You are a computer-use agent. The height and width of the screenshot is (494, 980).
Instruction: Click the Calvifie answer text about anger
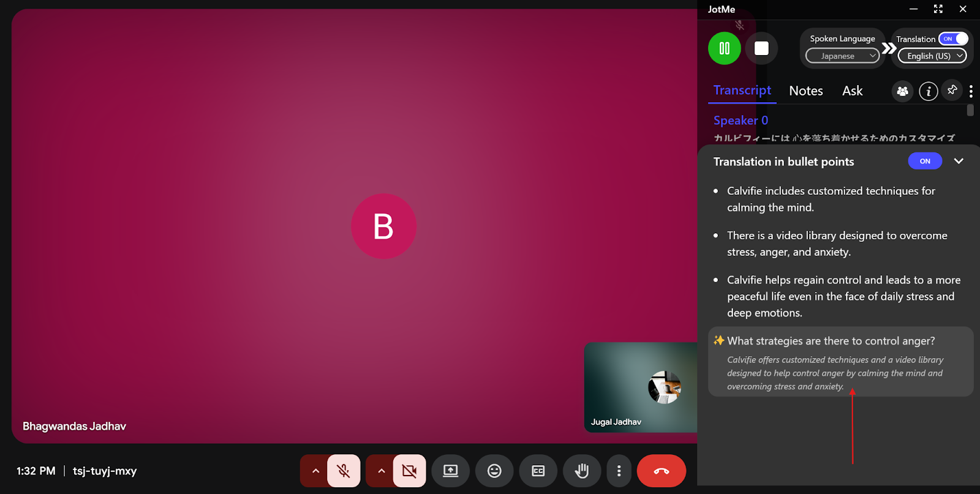pyautogui.click(x=835, y=373)
